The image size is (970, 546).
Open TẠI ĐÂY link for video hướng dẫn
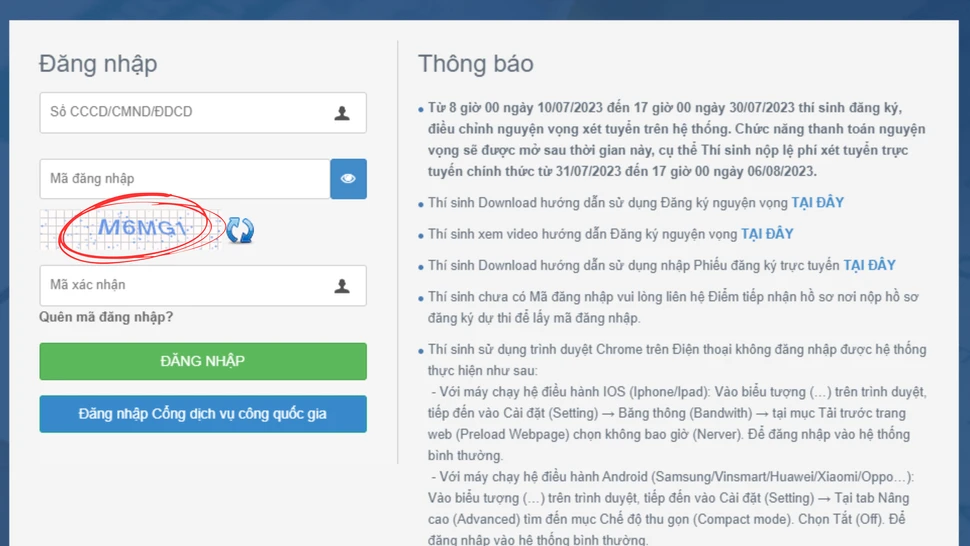766,234
